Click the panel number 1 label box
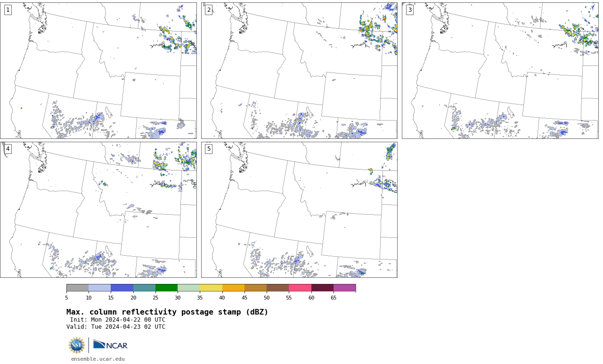The height and width of the screenshot is (364, 603). tap(8, 10)
